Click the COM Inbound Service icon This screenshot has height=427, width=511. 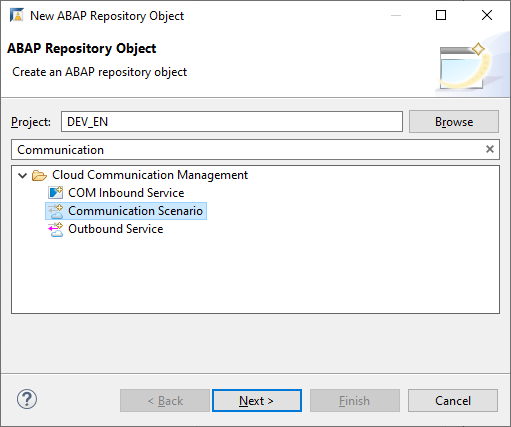pyautogui.click(x=55, y=193)
